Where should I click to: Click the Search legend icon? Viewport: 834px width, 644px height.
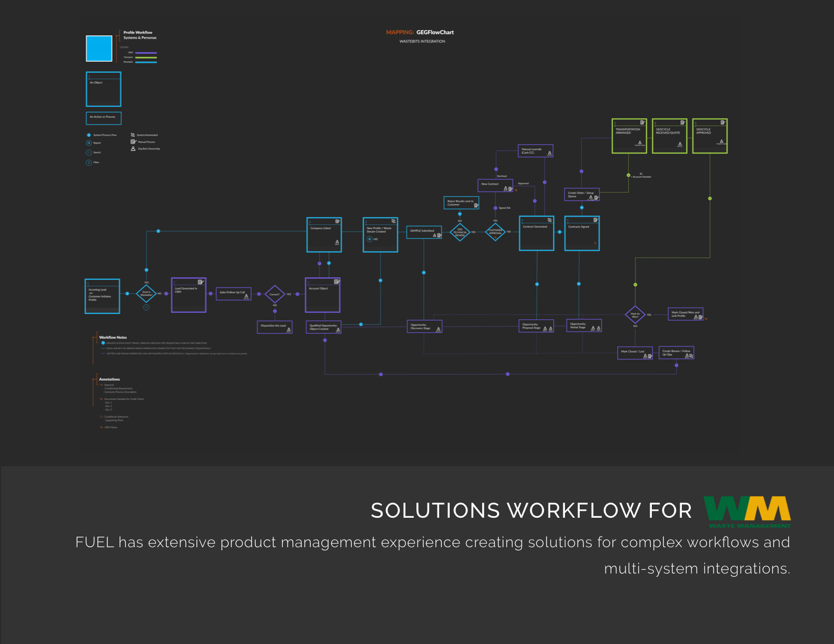(x=88, y=153)
